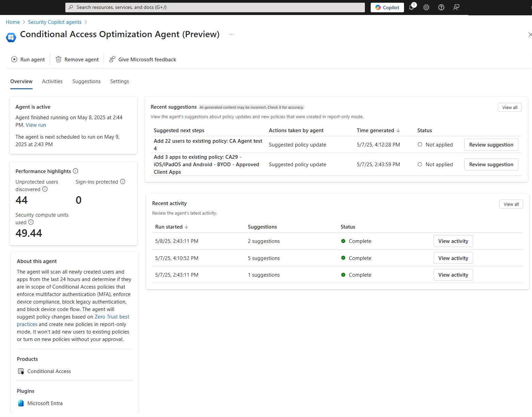Click the Give Microsoft feedback icon
Image resolution: width=532 pixels, height=417 pixels.
[112, 59]
